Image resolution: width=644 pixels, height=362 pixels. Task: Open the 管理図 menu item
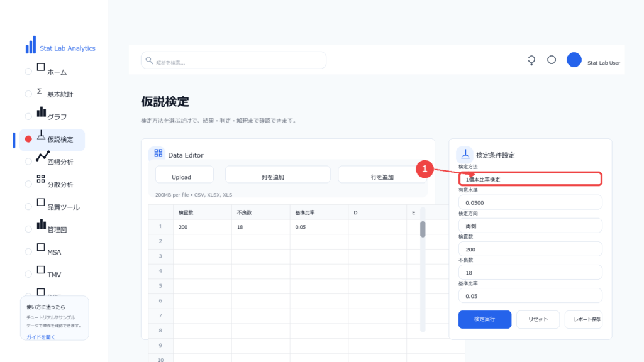[x=57, y=230]
